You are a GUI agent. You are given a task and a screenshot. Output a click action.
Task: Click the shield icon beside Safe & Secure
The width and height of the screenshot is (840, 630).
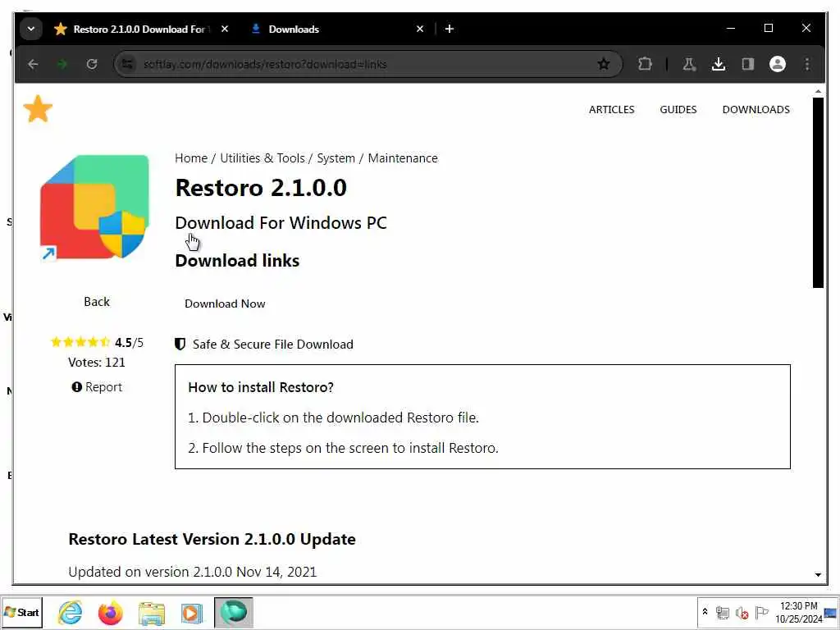click(x=180, y=344)
